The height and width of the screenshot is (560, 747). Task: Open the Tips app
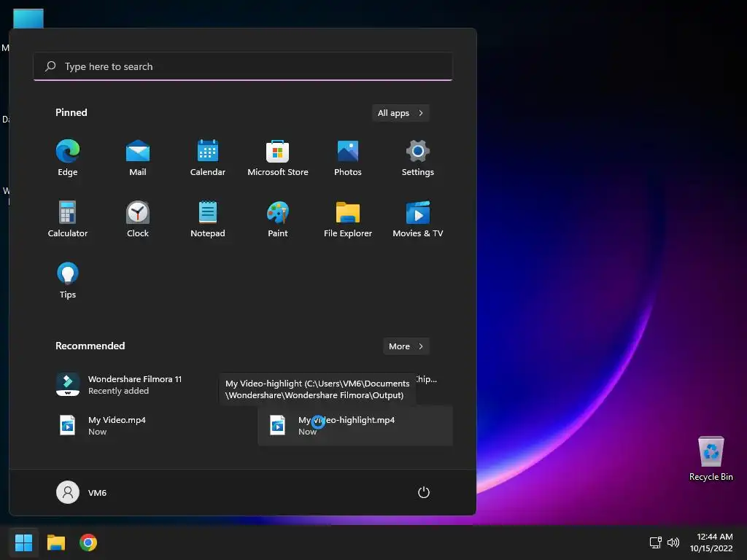click(68, 281)
